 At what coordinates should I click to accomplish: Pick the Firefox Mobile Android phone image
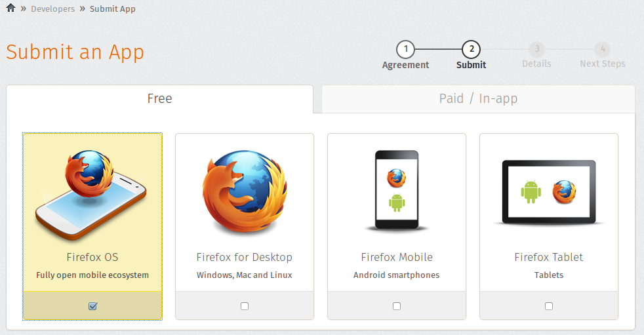click(x=397, y=190)
